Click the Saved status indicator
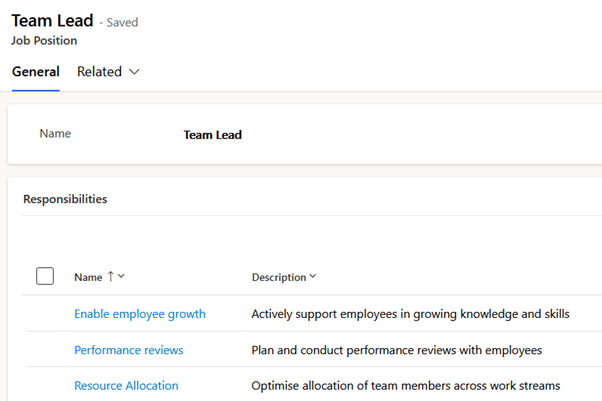Screen dimensions: 602x401 point(122,22)
